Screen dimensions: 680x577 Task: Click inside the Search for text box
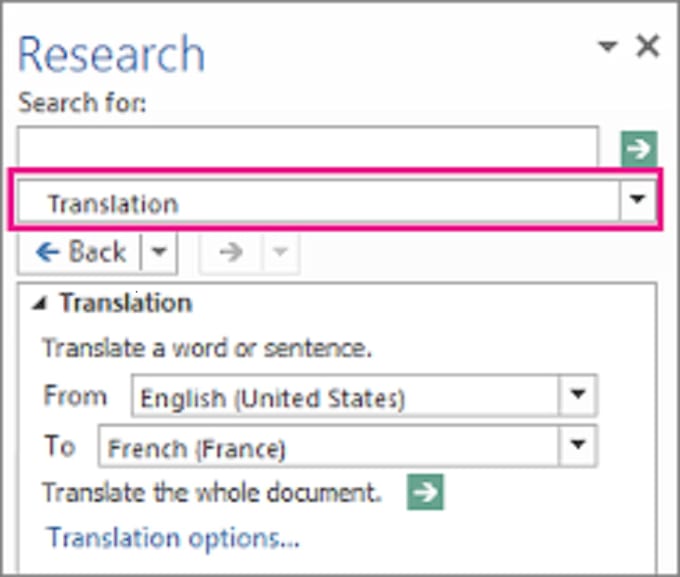(308, 148)
